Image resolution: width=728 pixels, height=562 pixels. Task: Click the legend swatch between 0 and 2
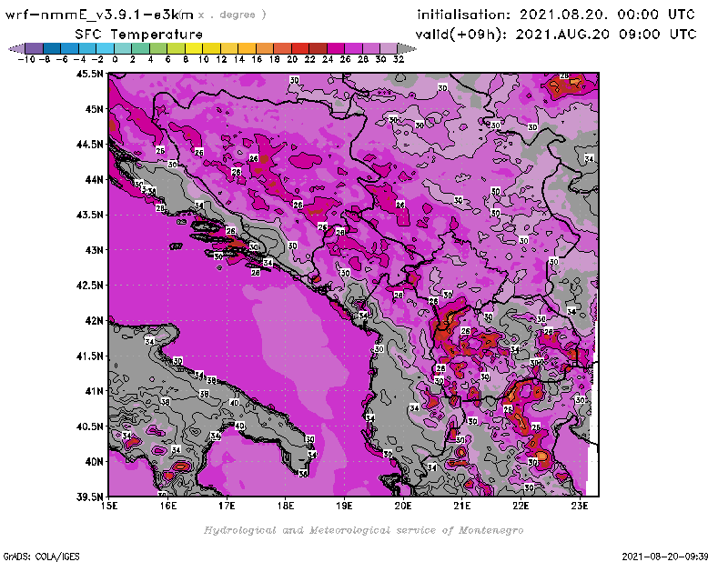pyautogui.click(x=123, y=48)
